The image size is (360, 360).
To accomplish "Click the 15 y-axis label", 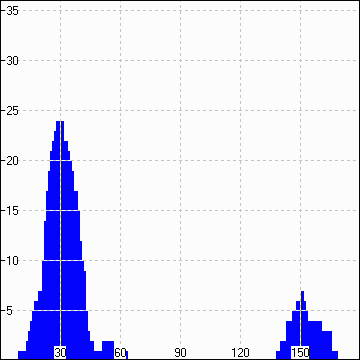I will (x=13, y=211).
